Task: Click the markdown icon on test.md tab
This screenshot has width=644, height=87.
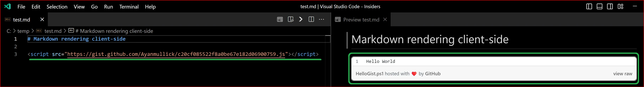Action: 8,20
